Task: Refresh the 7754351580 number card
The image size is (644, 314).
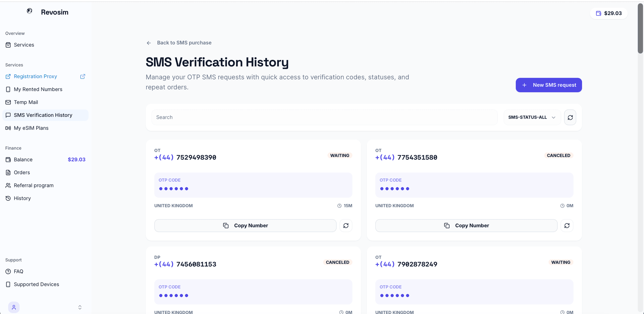Action: pyautogui.click(x=567, y=226)
